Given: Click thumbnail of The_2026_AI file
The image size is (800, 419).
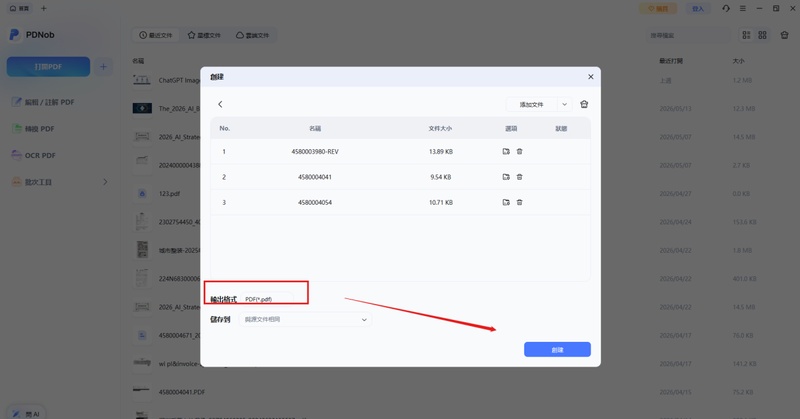Looking at the screenshot, I should coord(142,108).
